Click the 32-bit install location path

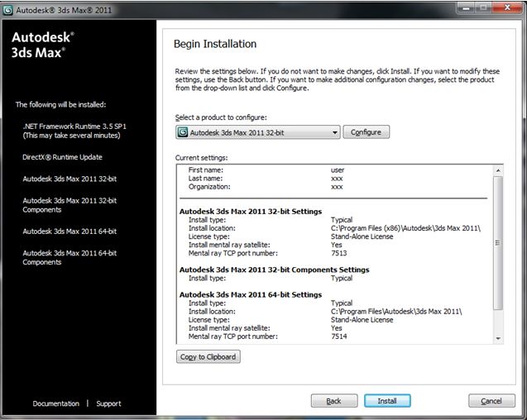pyautogui.click(x=405, y=228)
